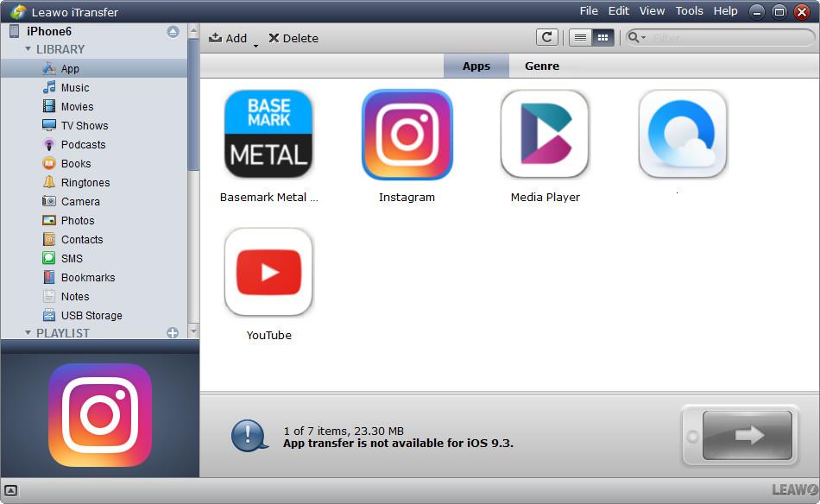Select the Basemark Metal app icon
The width and height of the screenshot is (820, 504).
coord(268,135)
